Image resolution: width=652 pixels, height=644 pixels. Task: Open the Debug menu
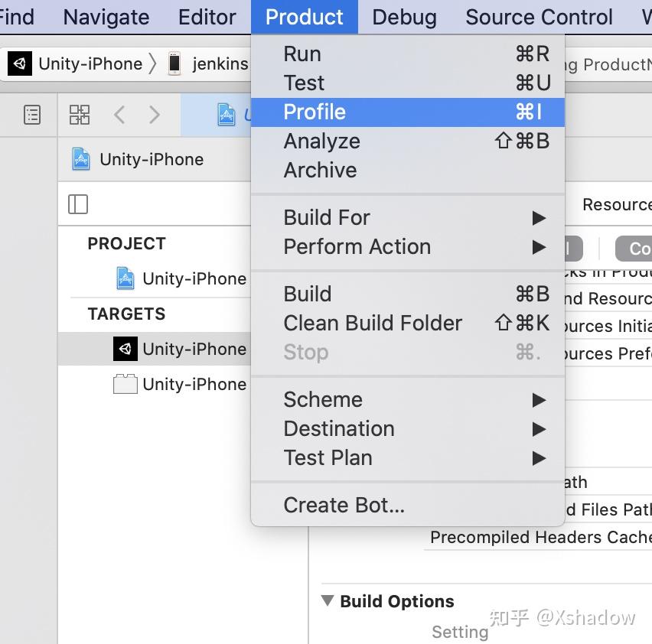click(x=404, y=17)
